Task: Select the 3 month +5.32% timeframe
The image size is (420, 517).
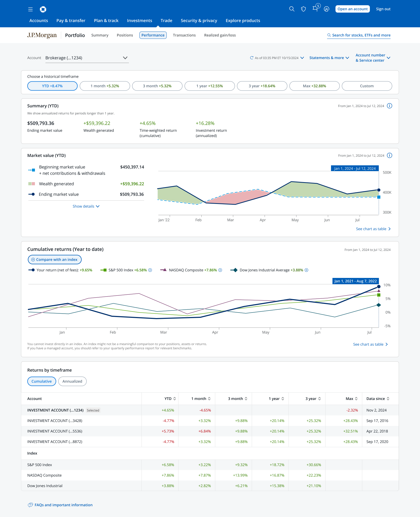Action: [x=157, y=86]
